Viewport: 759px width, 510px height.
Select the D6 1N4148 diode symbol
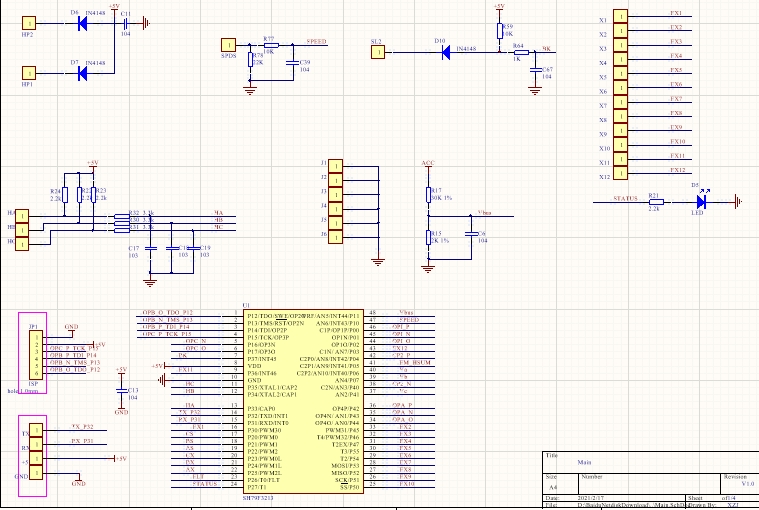(83, 23)
